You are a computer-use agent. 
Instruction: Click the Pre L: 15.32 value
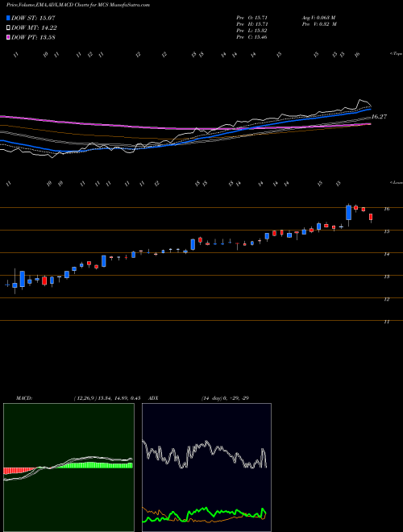[x=252, y=31]
